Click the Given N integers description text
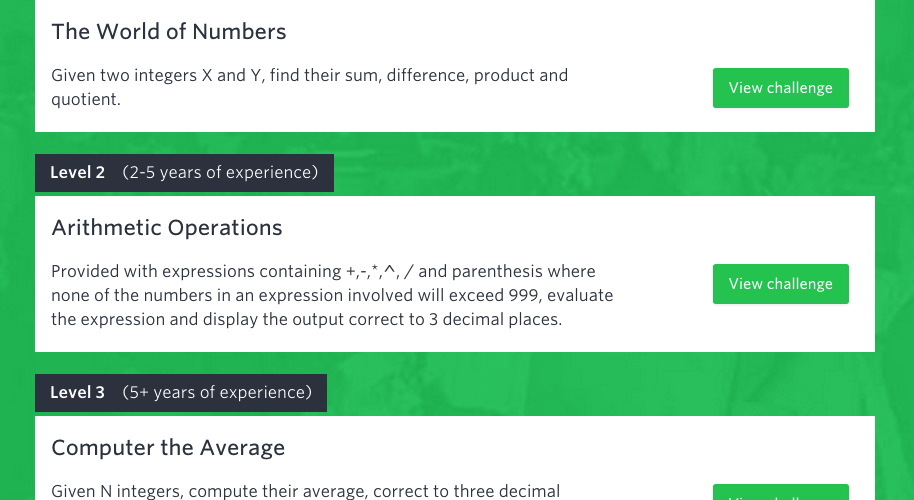Image resolution: width=914 pixels, height=500 pixels. pyautogui.click(x=305, y=491)
